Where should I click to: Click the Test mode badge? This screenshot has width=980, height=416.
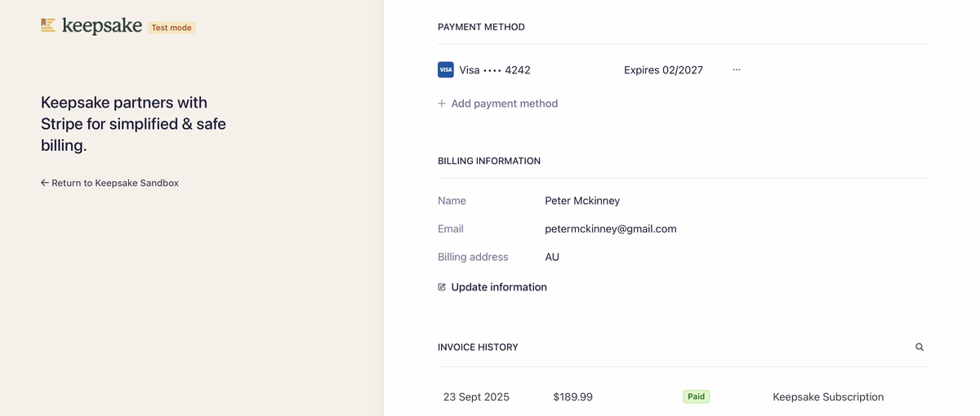(x=171, y=28)
